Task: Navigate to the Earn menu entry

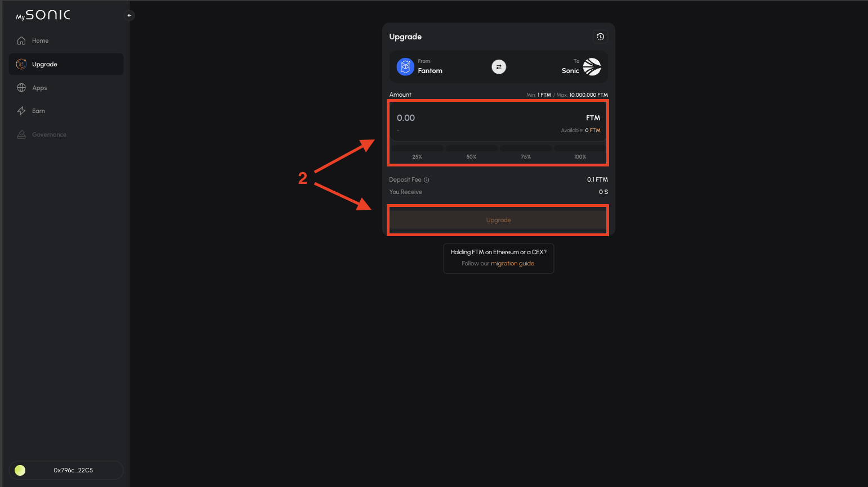Action: (x=37, y=111)
